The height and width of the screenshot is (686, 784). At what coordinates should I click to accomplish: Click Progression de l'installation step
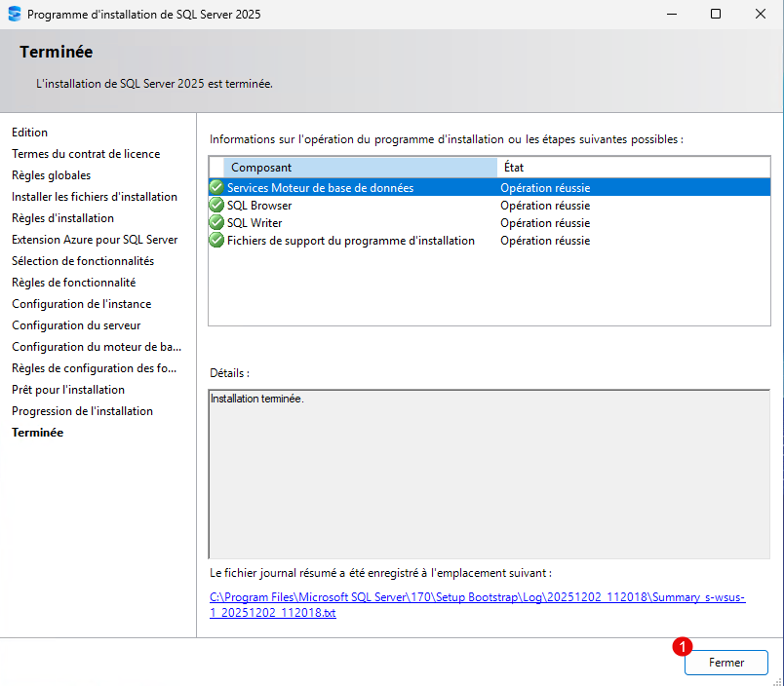click(82, 411)
